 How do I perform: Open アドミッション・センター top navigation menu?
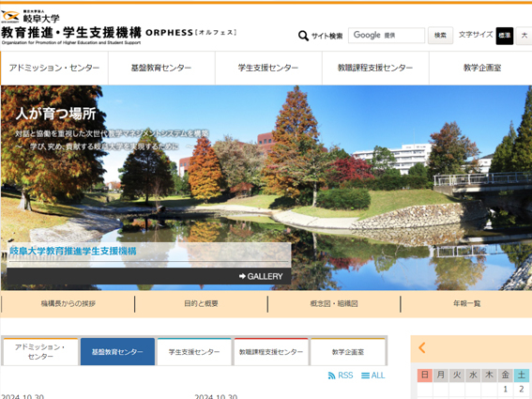54,68
